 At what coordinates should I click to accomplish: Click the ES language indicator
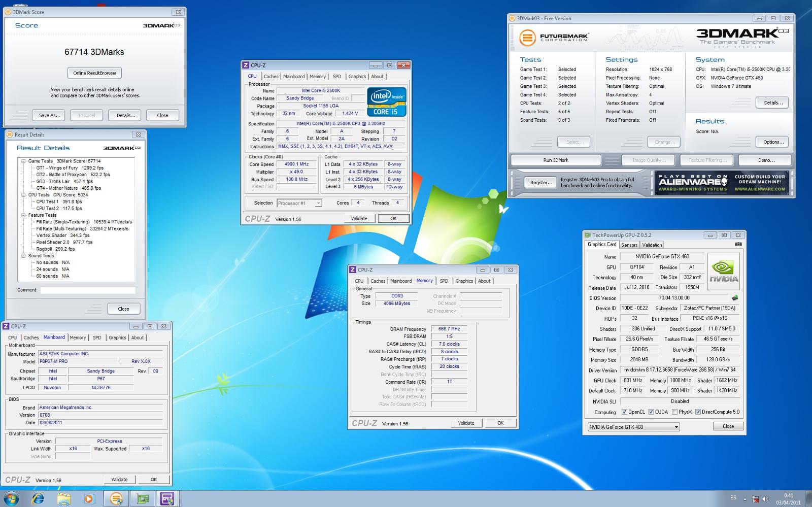pos(733,498)
